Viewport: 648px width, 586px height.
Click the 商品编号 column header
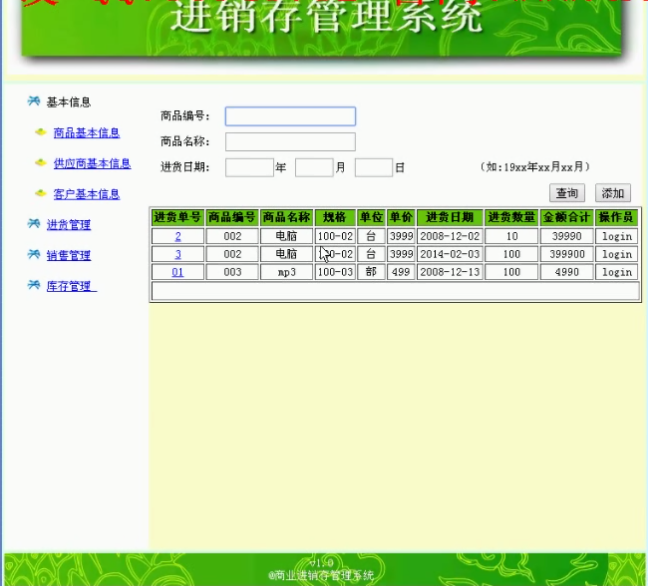(x=232, y=217)
